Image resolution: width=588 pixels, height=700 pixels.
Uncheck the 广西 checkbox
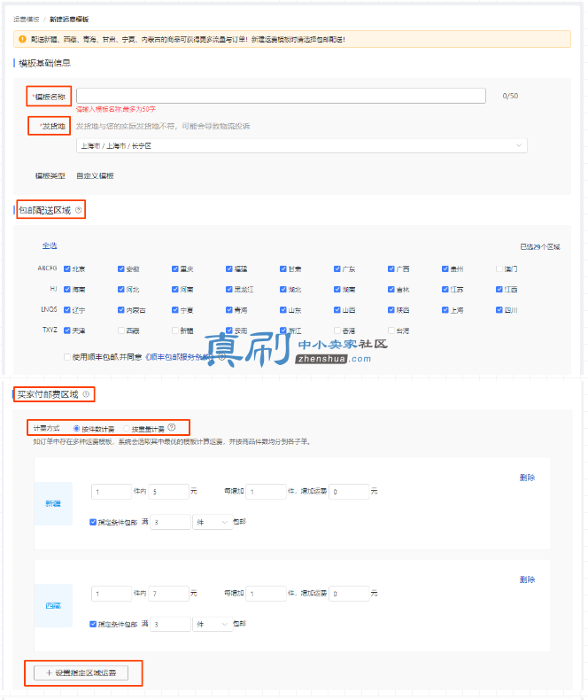coord(391,268)
